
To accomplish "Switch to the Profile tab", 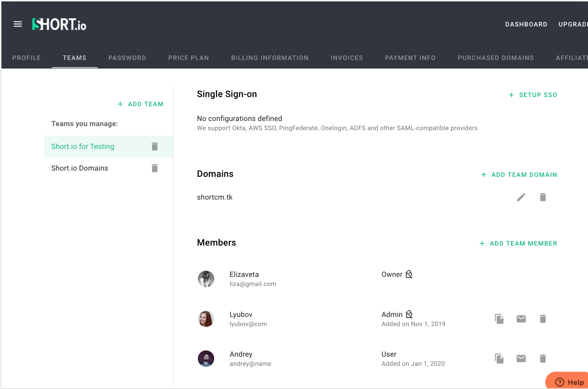I will pos(26,58).
